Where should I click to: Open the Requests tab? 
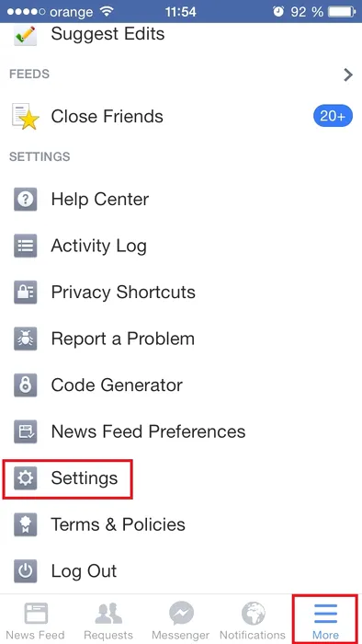click(x=108, y=620)
